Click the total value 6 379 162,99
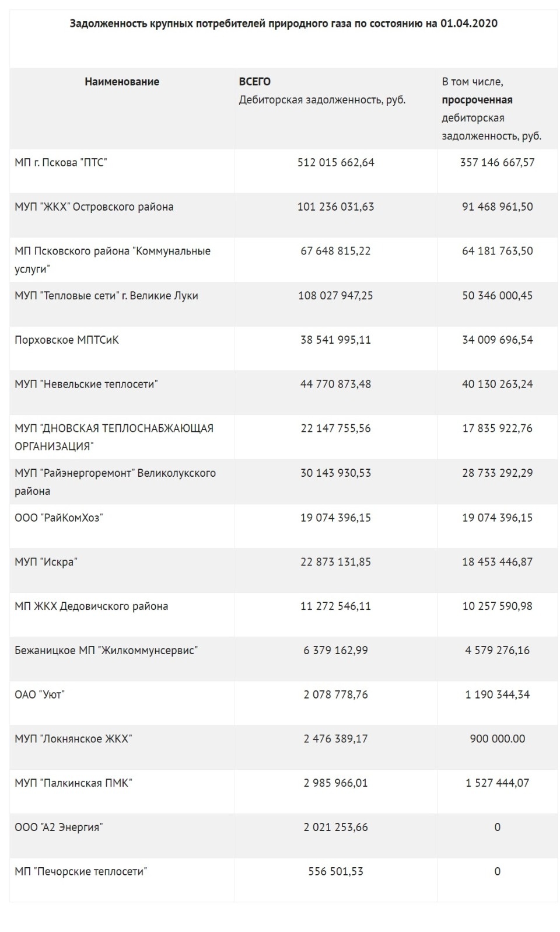Screen dimensions: 560x932 [335, 651]
